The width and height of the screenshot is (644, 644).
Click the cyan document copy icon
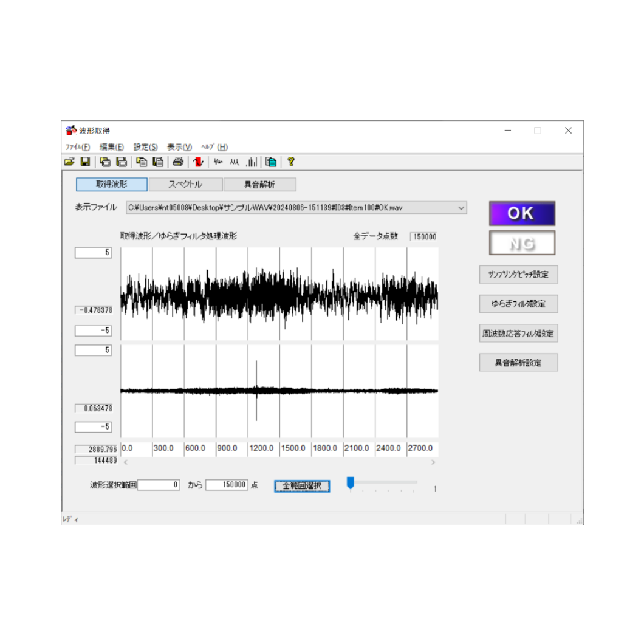click(271, 162)
